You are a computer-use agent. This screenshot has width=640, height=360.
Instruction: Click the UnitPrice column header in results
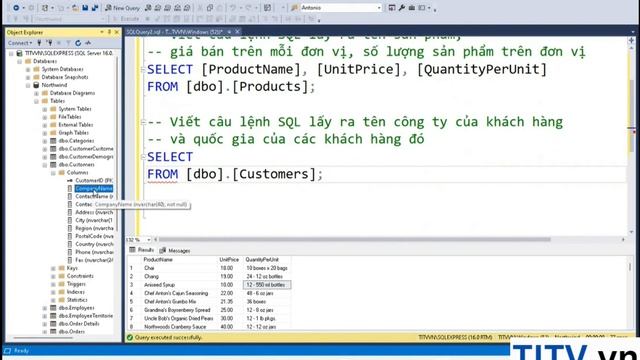click(229, 260)
